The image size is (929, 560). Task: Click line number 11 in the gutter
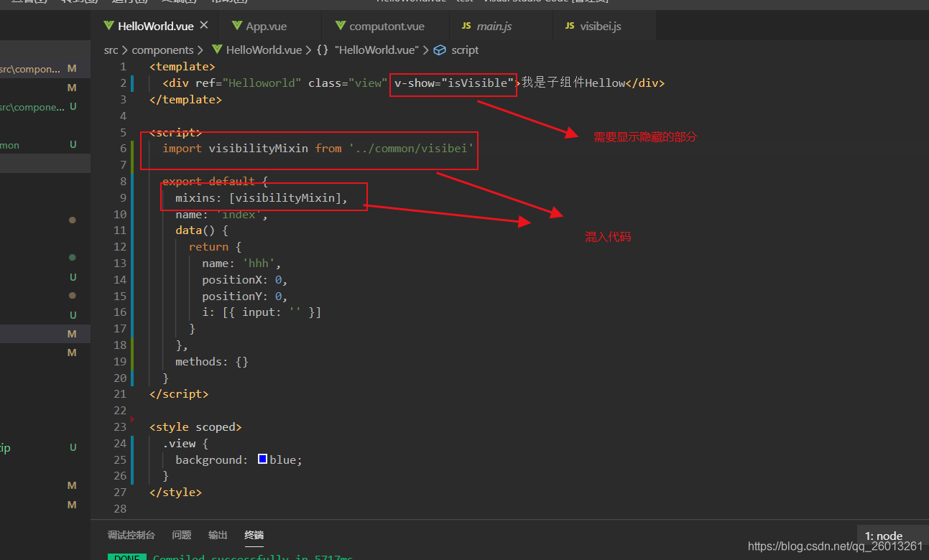pyautogui.click(x=120, y=230)
